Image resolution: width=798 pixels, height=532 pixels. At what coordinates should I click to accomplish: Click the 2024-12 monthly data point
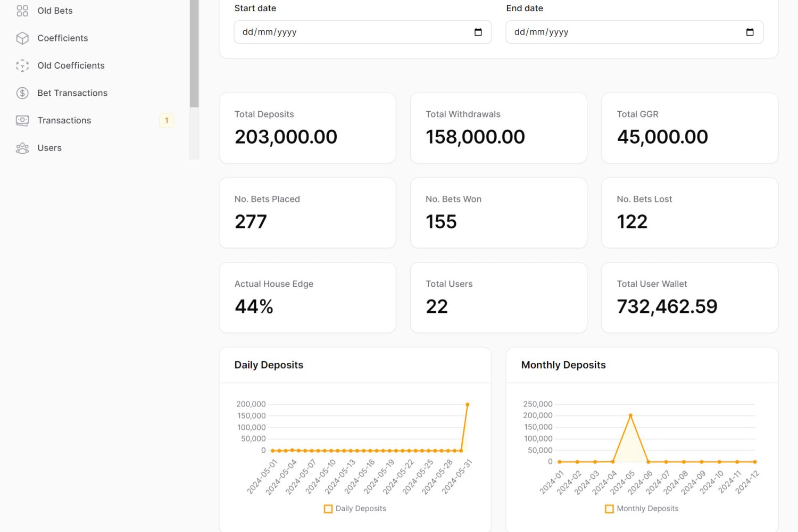tap(754, 462)
